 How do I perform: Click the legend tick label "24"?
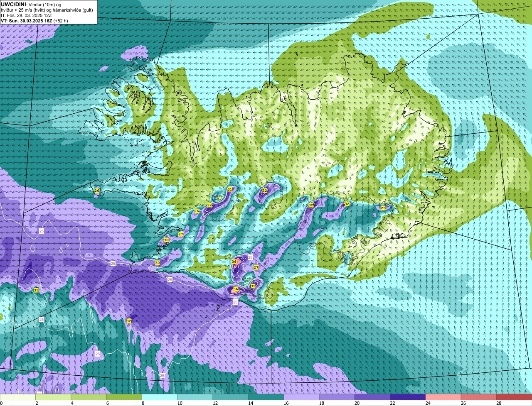[x=428, y=403]
